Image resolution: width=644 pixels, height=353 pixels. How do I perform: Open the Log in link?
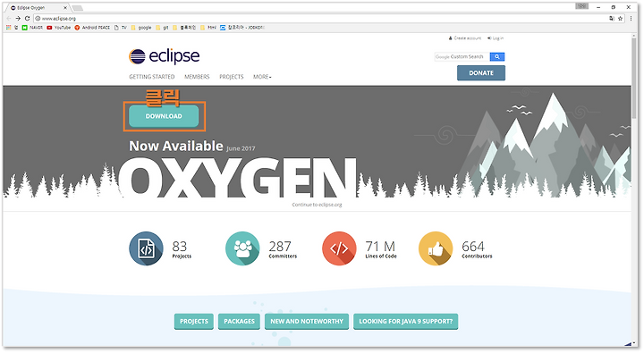496,38
